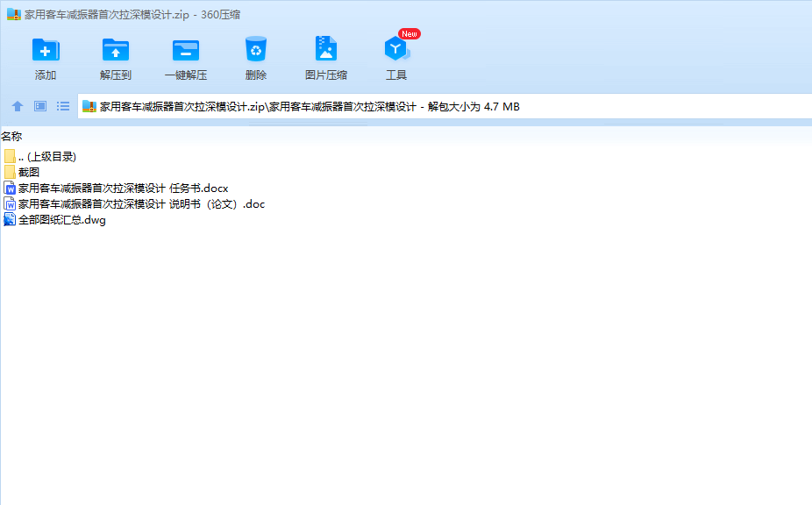Click the 一键解压 (One-click extract) icon
The height and width of the screenshot is (505, 812).
tap(185, 51)
